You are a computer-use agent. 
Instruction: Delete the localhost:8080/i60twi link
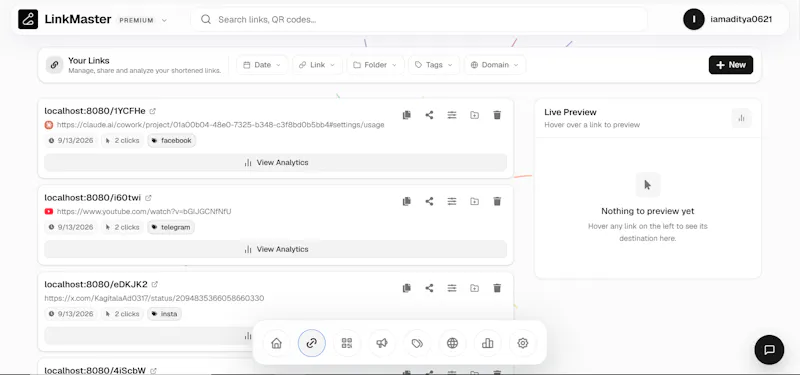click(497, 202)
